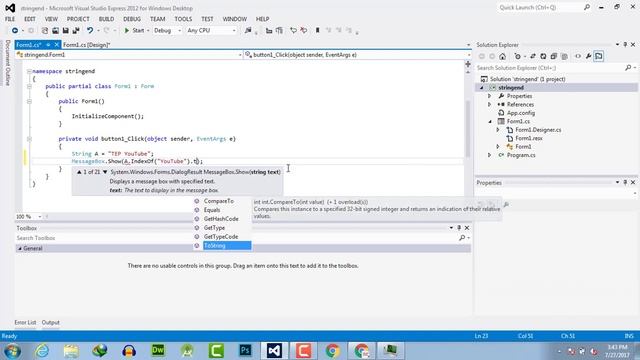Collapse the public partial class Form1 block
The height and width of the screenshot is (360, 640).
(29, 87)
